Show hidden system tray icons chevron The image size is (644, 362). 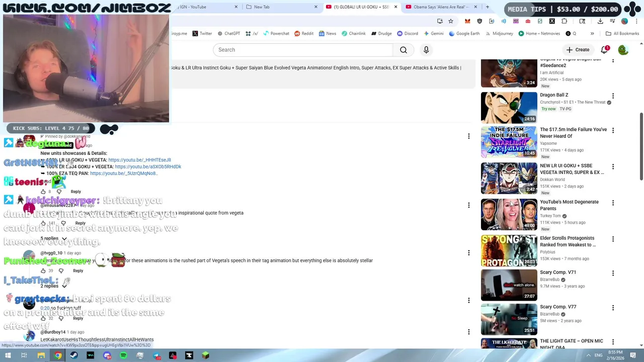pyautogui.click(x=588, y=355)
